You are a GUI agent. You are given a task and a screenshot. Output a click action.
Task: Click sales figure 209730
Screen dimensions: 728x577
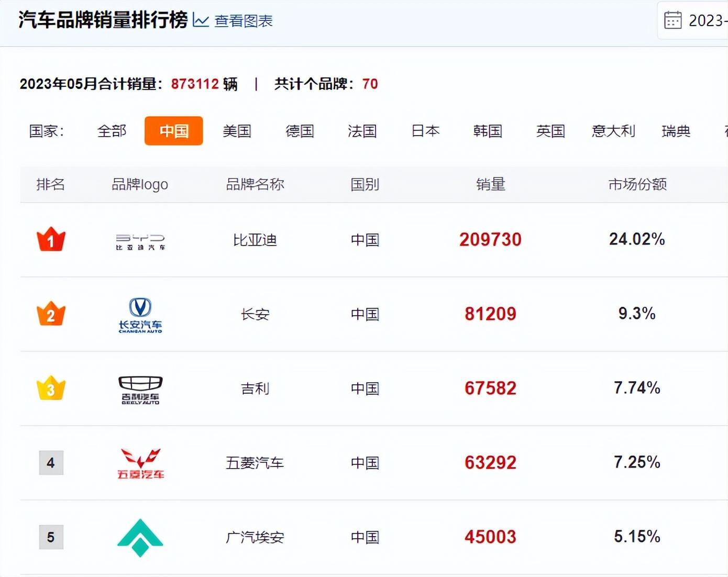(491, 240)
